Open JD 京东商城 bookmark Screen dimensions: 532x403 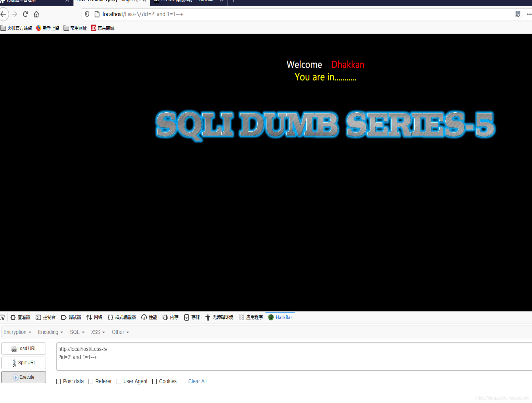tap(103, 28)
